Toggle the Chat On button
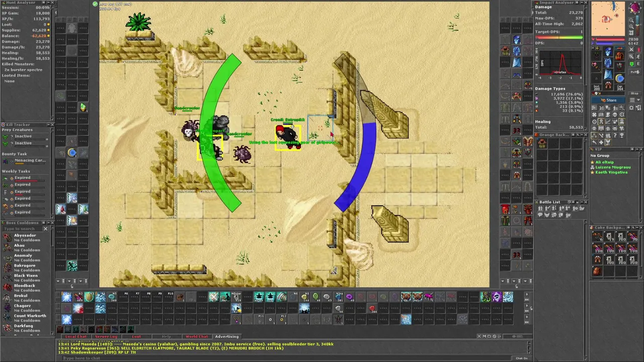 point(521,358)
